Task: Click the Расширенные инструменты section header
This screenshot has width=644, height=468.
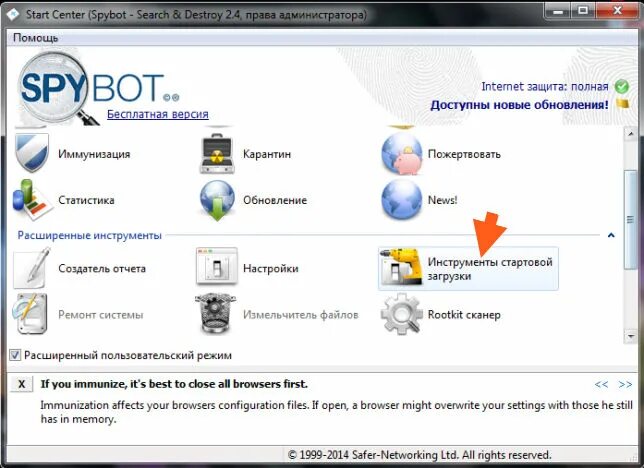Action: click(x=90, y=235)
